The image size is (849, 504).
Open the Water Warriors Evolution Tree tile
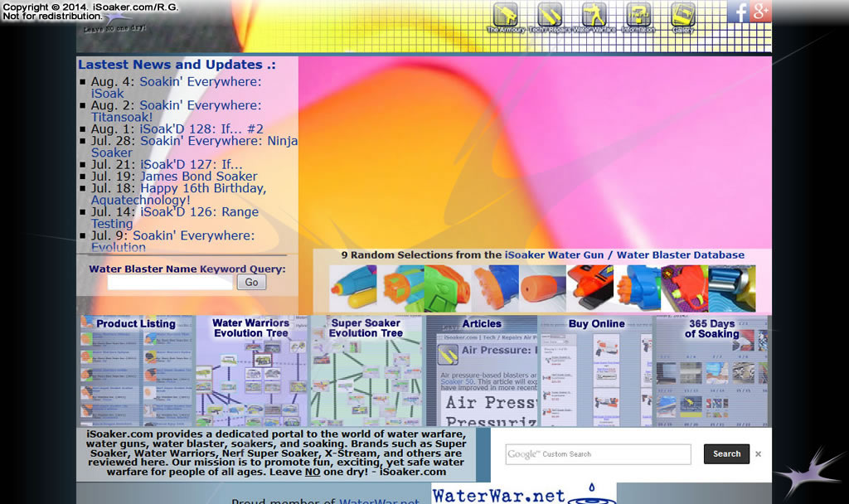250,371
